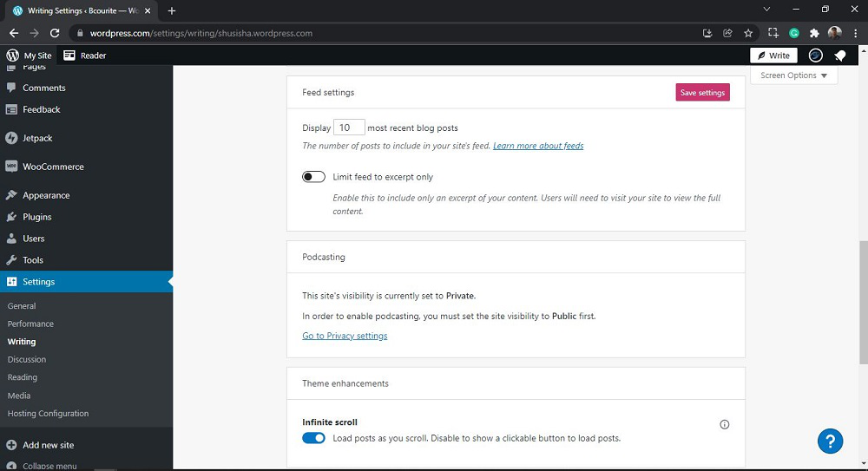Screen dimensions: 868x471
Task: Click the Jetpack icon in sidebar
Action: point(11,138)
